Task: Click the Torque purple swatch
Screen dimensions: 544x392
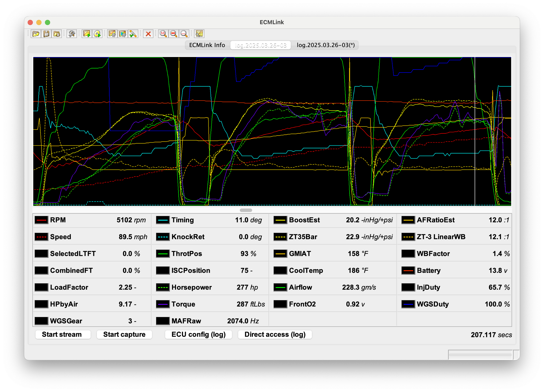Action: pos(163,304)
